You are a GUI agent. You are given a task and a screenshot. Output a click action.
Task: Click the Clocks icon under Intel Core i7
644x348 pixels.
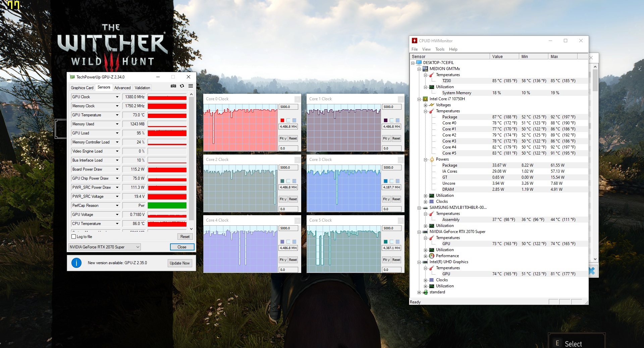coord(432,201)
